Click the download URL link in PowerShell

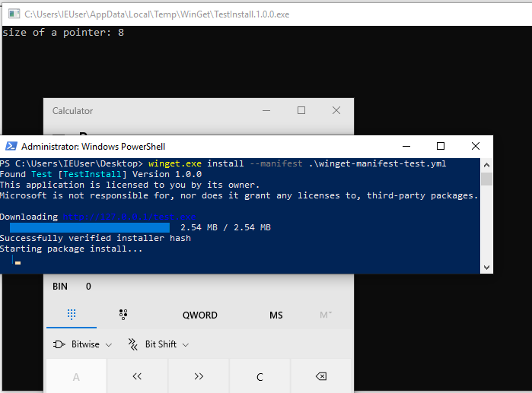click(129, 217)
